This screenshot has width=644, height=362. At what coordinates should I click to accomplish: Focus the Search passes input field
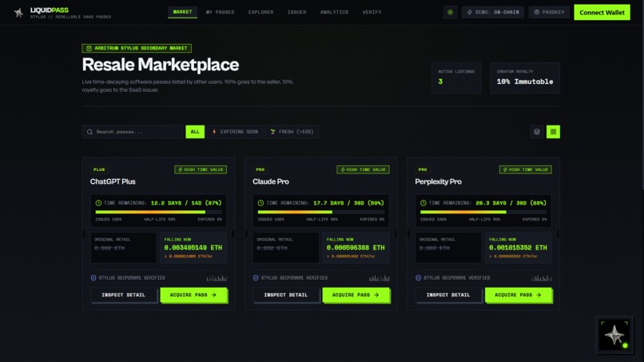tap(133, 132)
